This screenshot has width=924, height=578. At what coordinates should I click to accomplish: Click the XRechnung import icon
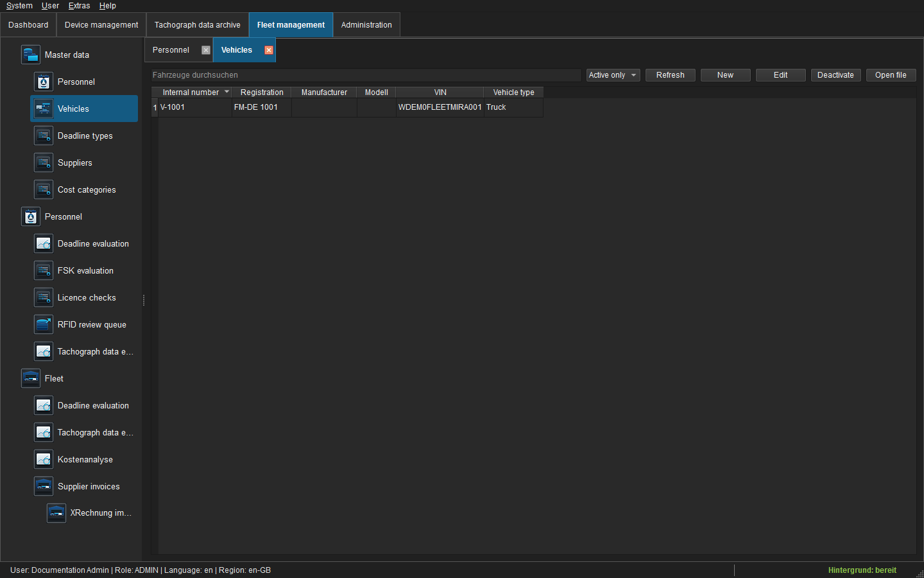coord(56,512)
